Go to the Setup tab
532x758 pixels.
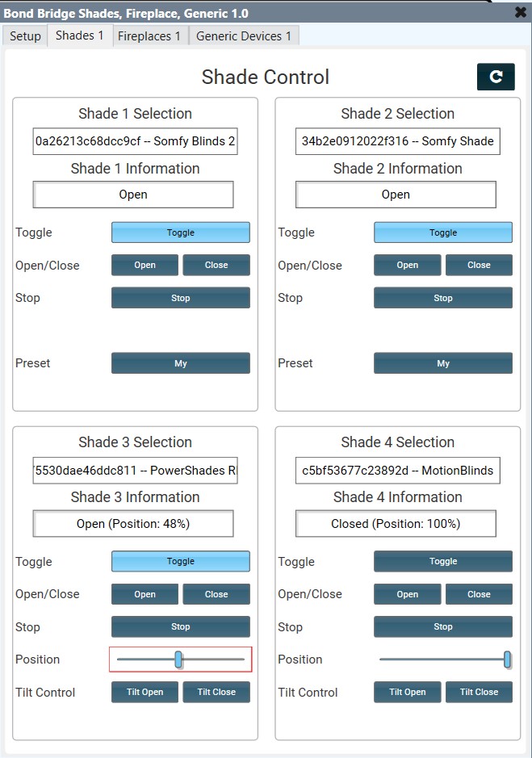point(24,36)
